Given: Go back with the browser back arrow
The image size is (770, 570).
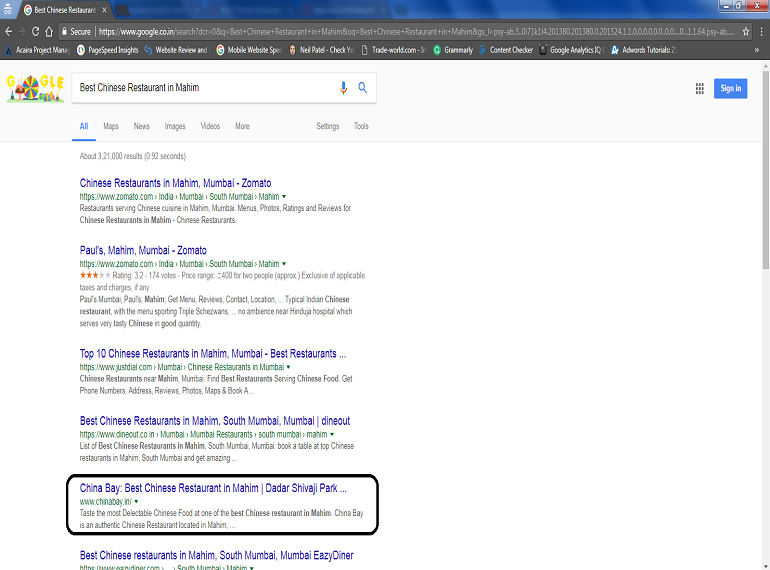Looking at the screenshot, I should coord(8,32).
